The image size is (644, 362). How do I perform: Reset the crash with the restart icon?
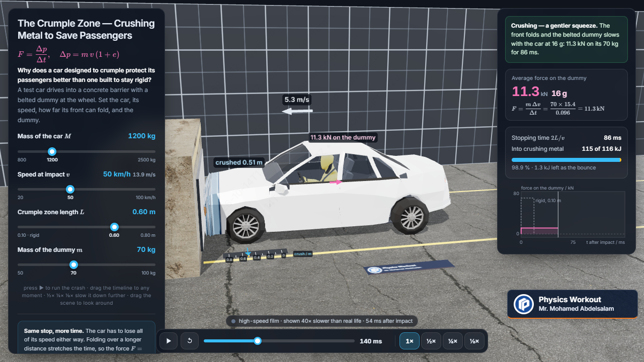coord(190,341)
